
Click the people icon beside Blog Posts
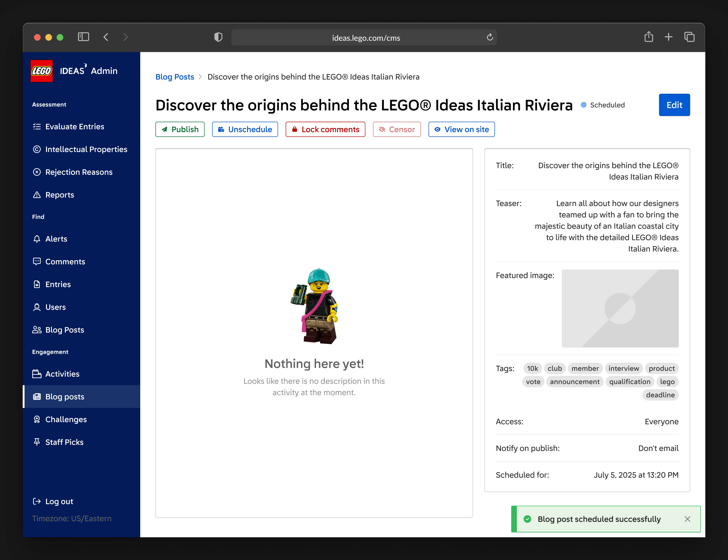coord(37,330)
